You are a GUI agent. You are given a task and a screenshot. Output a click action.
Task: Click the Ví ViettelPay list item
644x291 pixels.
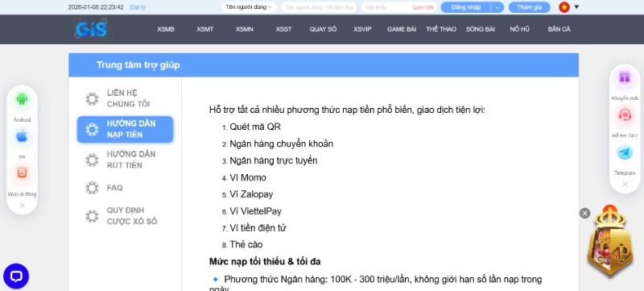coord(255,211)
